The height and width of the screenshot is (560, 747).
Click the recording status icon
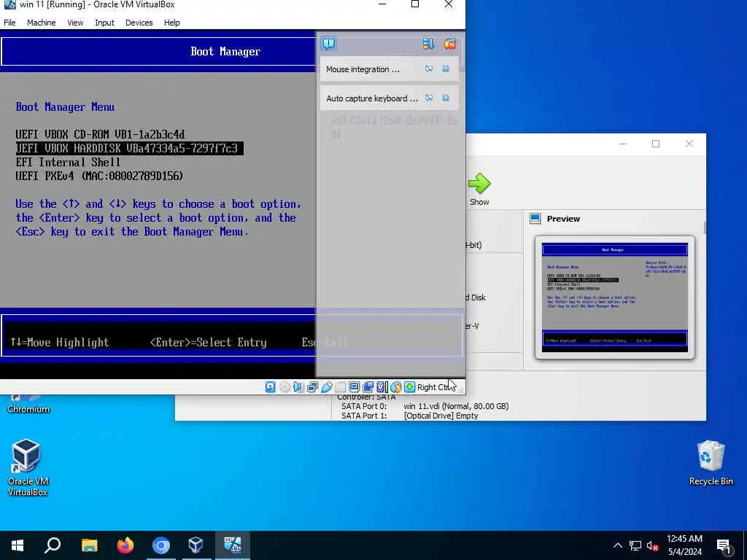click(x=368, y=387)
